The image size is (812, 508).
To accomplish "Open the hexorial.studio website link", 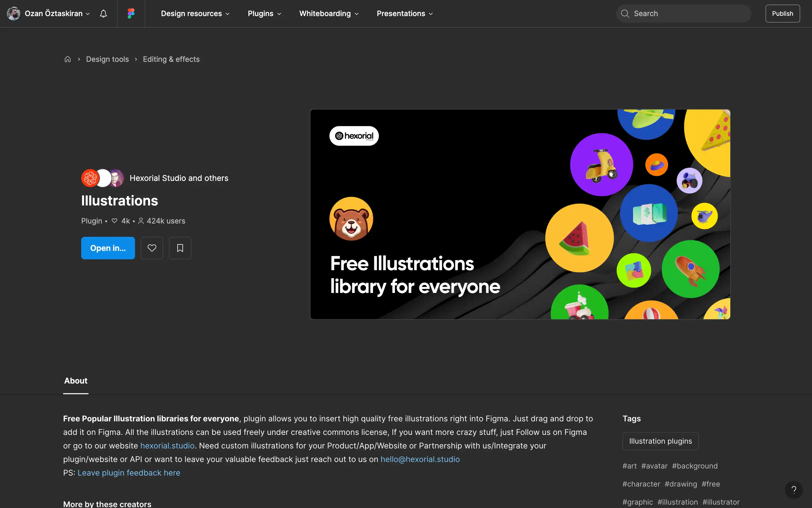I will click(x=167, y=446).
